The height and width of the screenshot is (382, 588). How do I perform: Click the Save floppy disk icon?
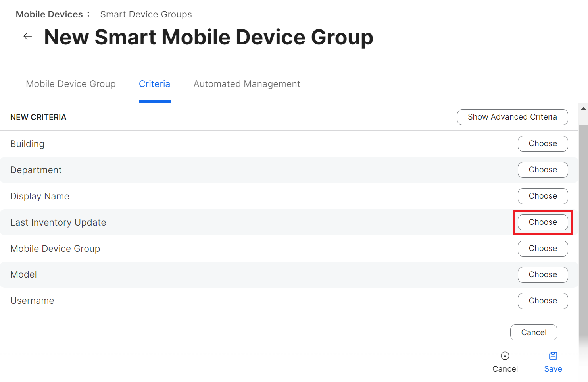pos(553,356)
